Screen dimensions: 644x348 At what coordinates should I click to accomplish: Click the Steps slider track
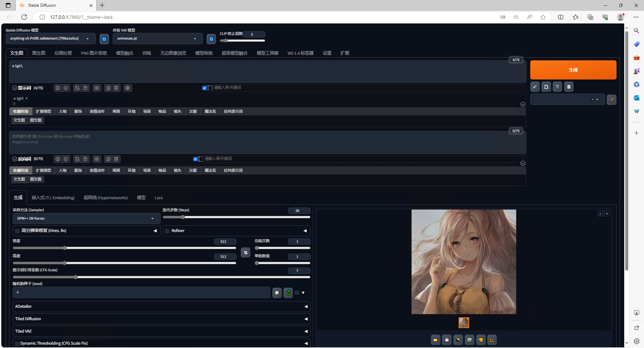(236, 217)
